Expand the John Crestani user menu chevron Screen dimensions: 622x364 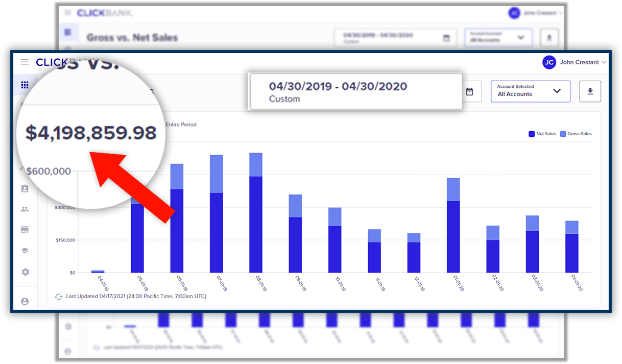point(604,62)
